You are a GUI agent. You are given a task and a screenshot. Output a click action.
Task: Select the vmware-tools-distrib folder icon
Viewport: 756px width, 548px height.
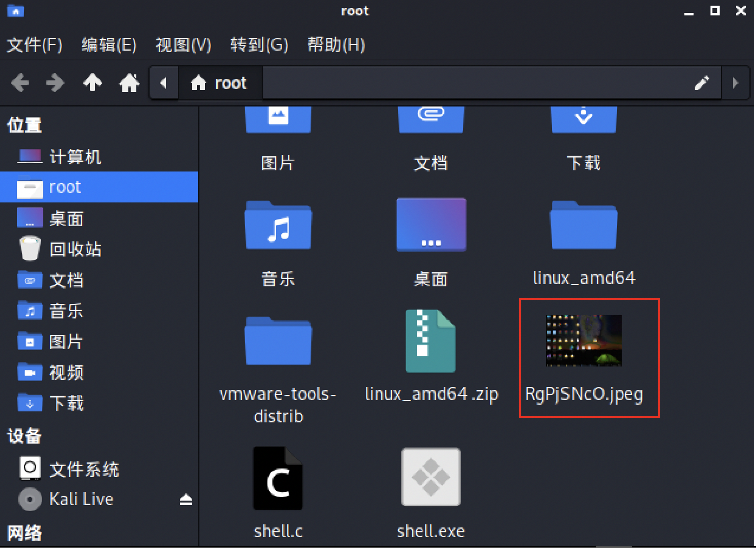click(278, 341)
